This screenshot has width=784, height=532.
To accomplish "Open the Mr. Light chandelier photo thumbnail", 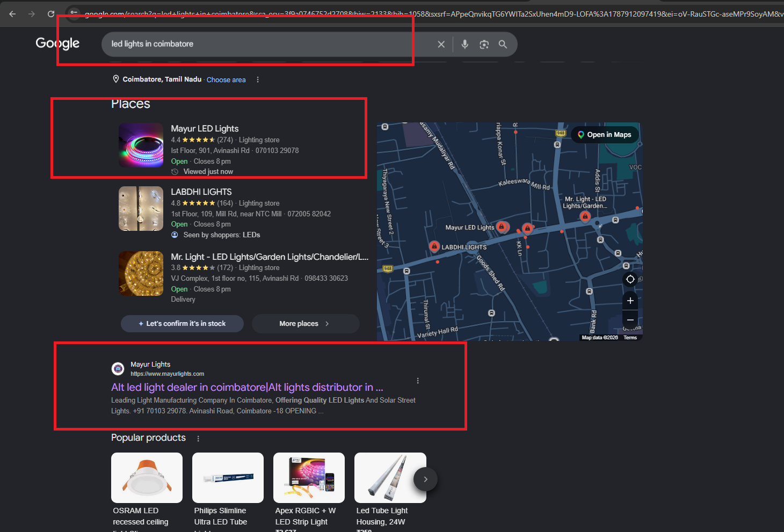I will [141, 273].
